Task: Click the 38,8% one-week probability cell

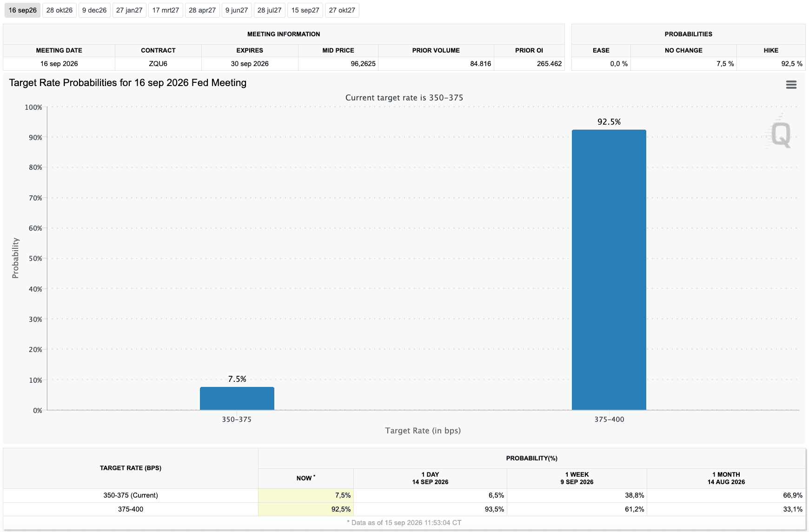Action: 577,495
